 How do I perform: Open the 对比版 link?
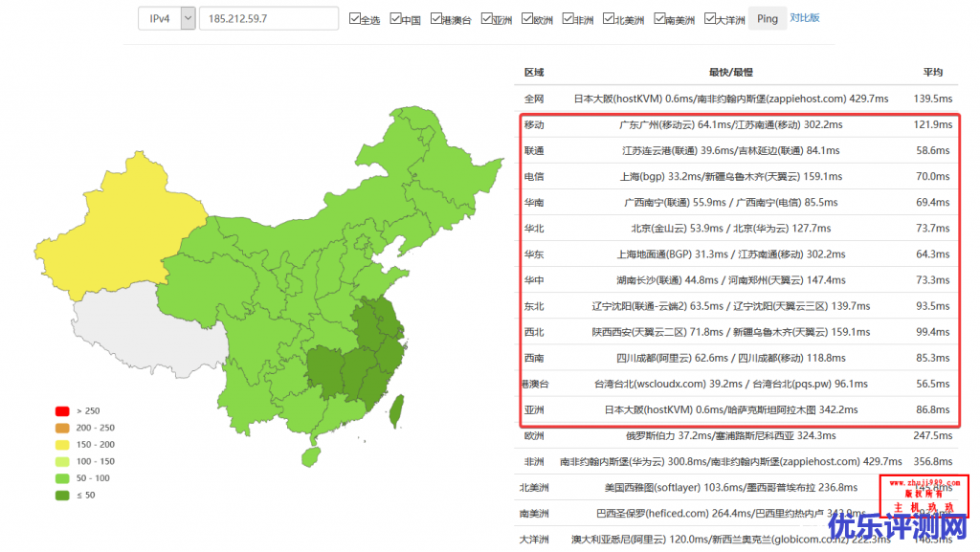804,18
